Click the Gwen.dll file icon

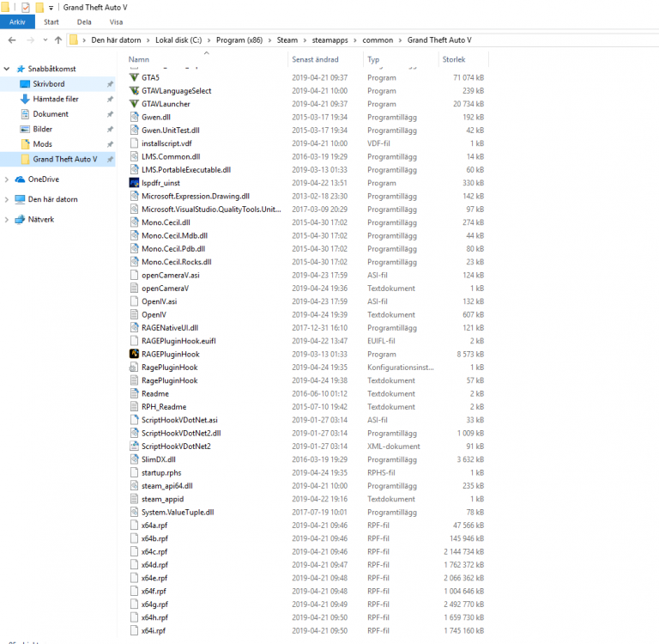134,117
